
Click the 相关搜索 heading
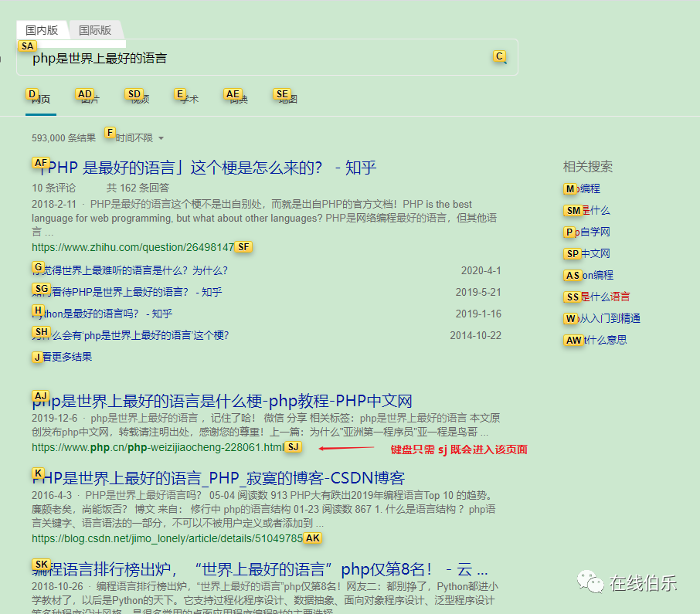point(587,167)
